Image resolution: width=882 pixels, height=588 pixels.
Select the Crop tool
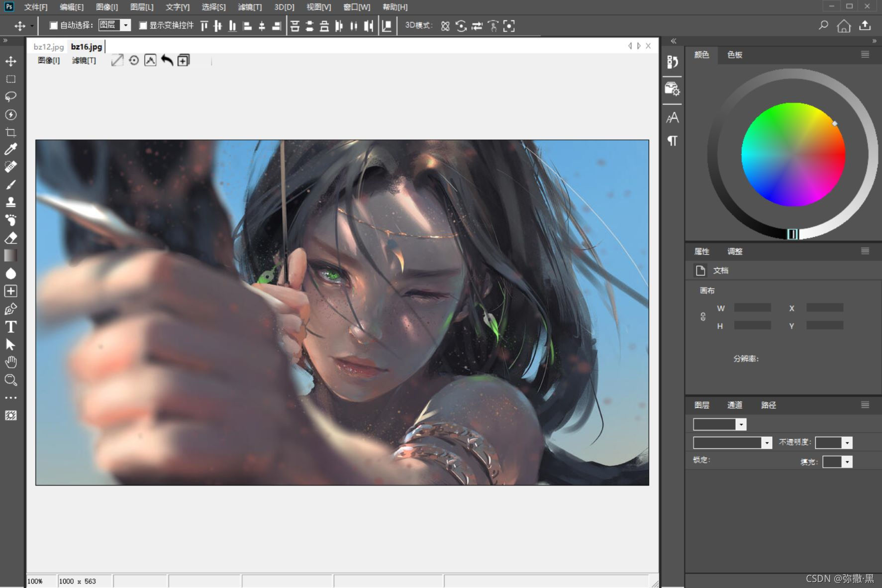point(10,132)
